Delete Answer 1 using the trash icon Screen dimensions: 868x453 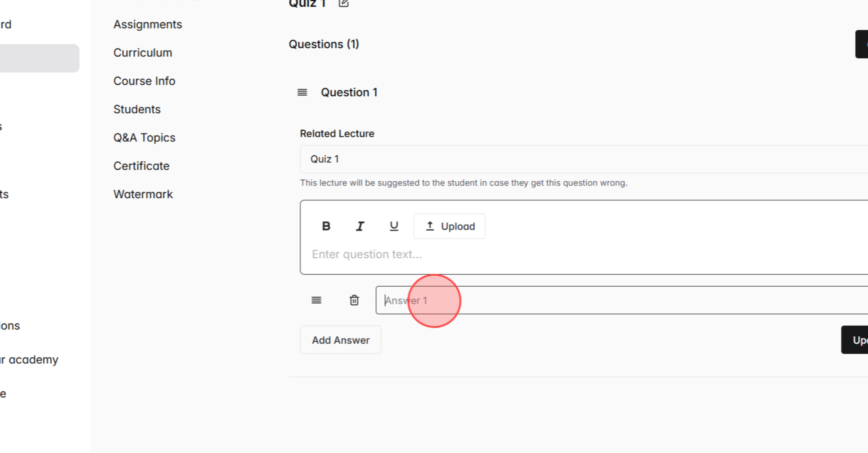coord(354,300)
